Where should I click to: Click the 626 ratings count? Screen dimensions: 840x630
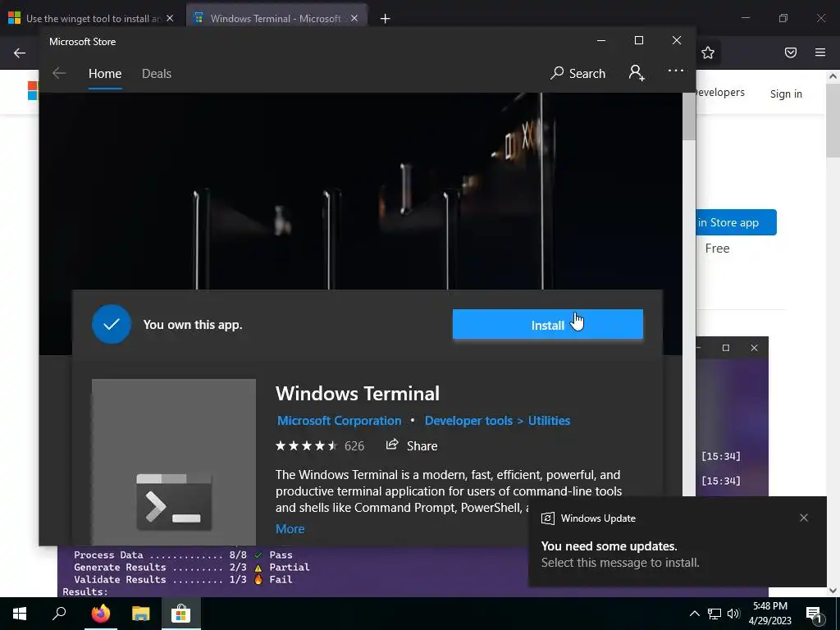[354, 445]
